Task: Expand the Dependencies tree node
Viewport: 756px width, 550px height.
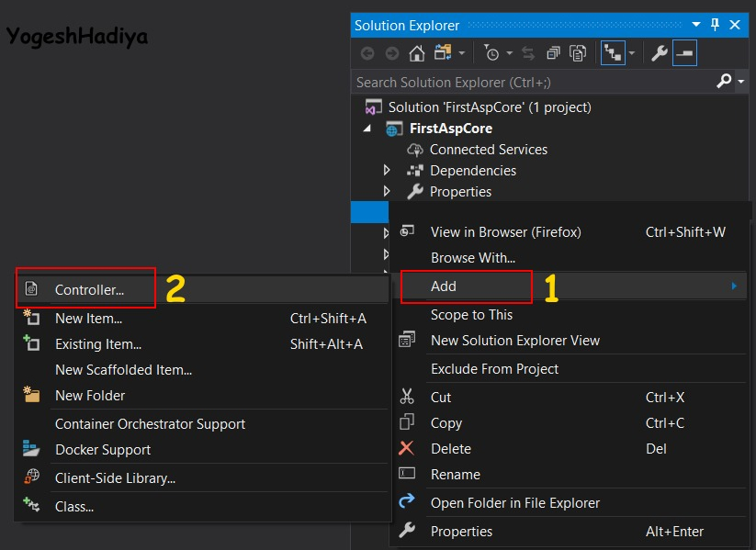Action: (387, 171)
